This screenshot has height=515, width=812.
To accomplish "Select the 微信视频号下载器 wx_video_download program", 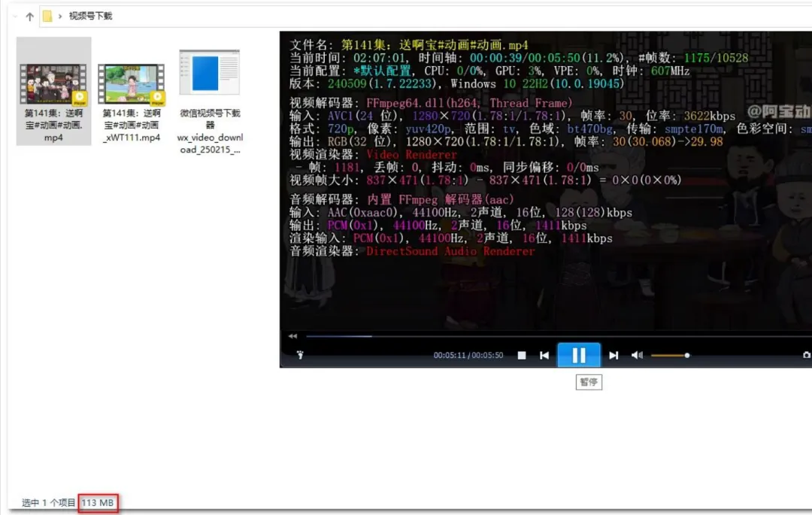I will (x=210, y=101).
